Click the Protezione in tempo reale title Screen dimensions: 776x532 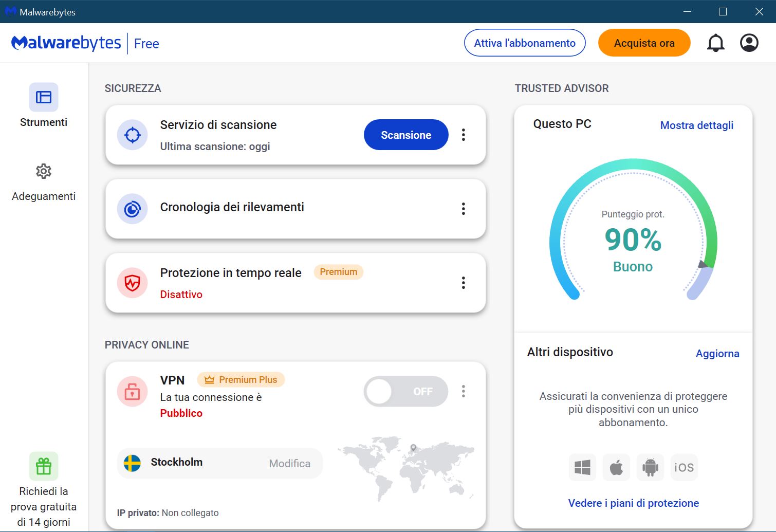(231, 273)
